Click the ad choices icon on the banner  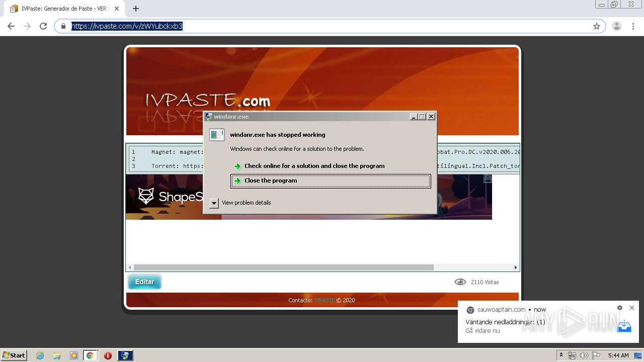coord(488,178)
